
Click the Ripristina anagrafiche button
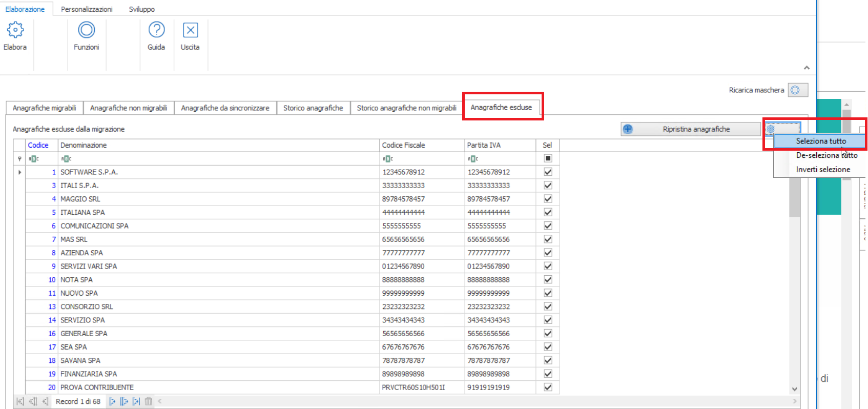point(691,129)
